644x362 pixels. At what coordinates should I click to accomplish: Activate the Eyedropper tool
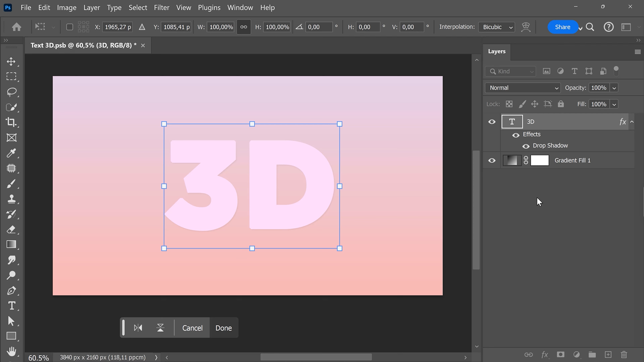(11, 153)
